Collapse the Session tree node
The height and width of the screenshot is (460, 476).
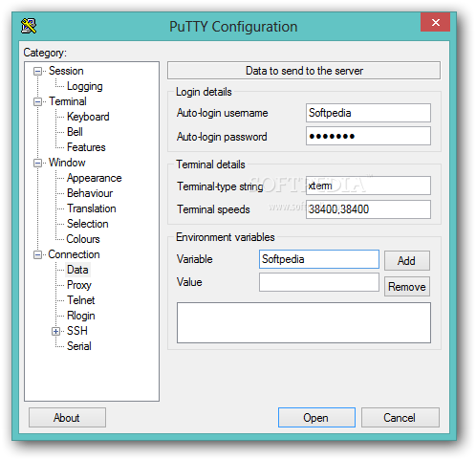(x=37, y=71)
